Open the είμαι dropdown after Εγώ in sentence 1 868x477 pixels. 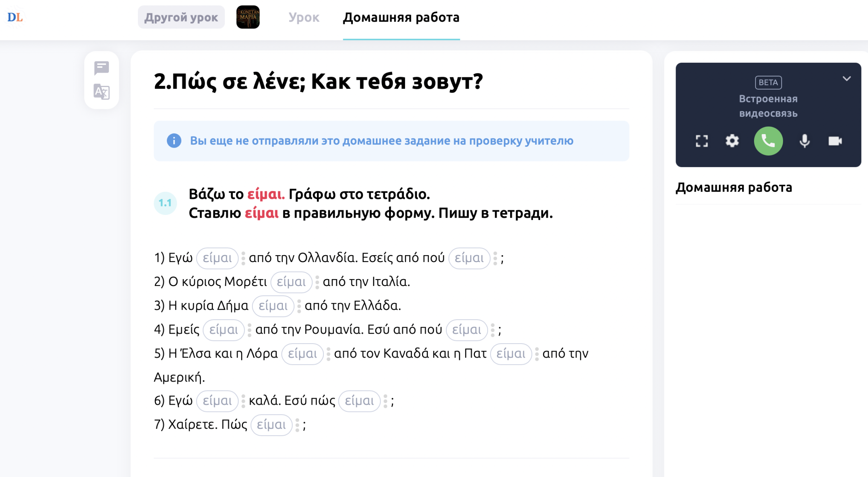pos(217,258)
